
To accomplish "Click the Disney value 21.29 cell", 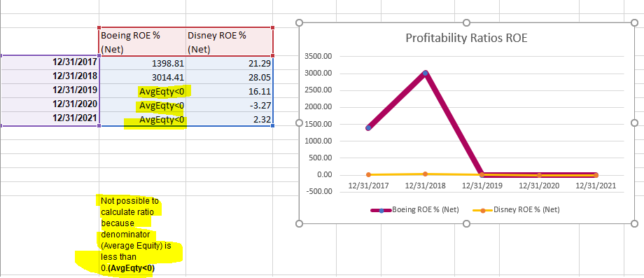I will [x=229, y=63].
